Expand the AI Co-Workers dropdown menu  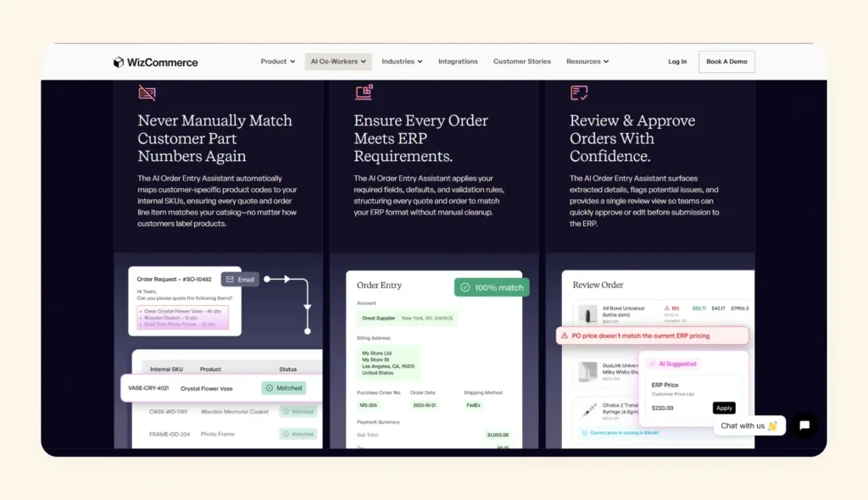(x=338, y=62)
